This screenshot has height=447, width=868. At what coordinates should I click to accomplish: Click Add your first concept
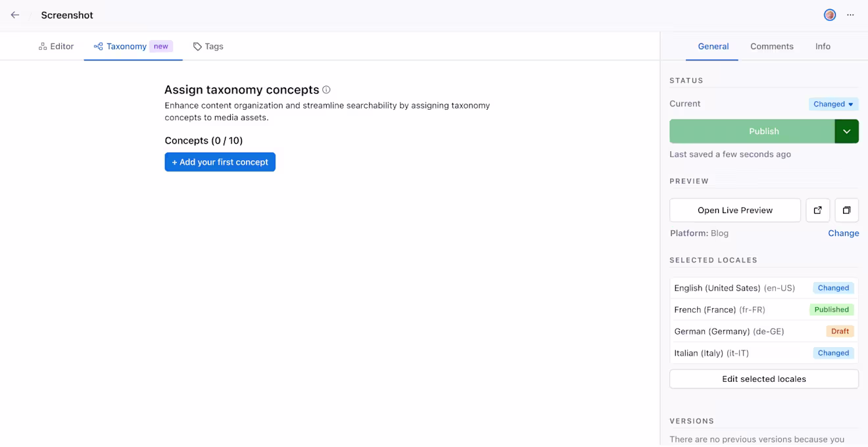click(x=220, y=162)
